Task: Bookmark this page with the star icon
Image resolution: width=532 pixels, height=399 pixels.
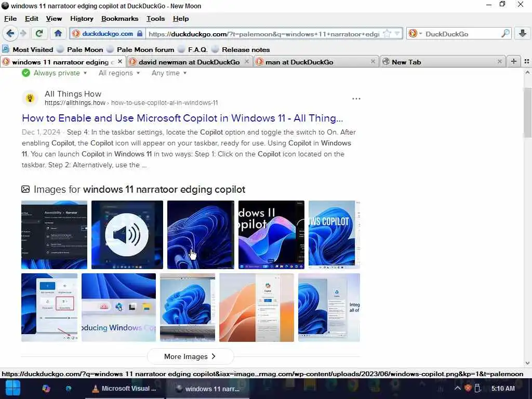Action: pyautogui.click(x=387, y=34)
